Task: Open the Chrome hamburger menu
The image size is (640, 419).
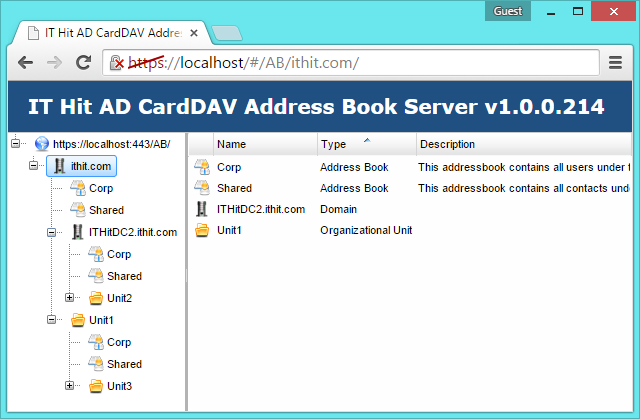Action: click(x=615, y=62)
